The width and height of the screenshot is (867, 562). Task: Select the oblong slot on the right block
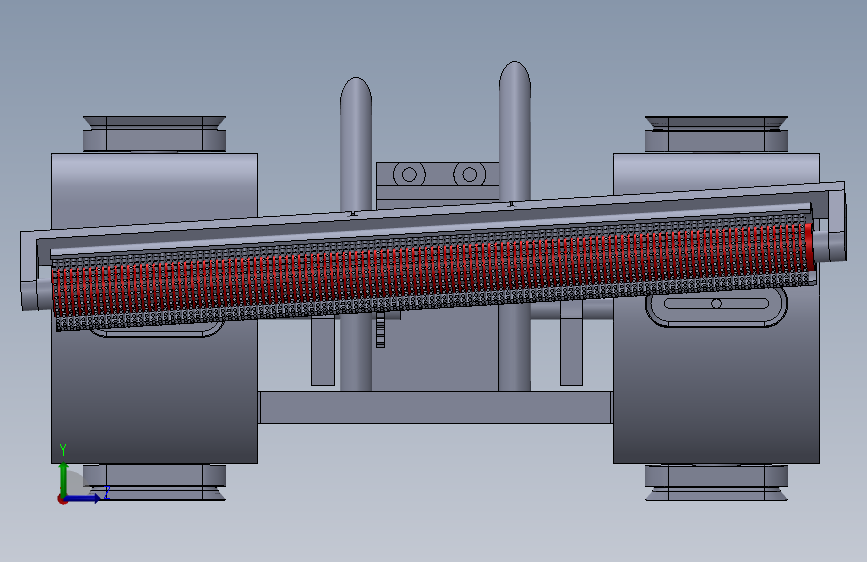pyautogui.click(x=716, y=304)
